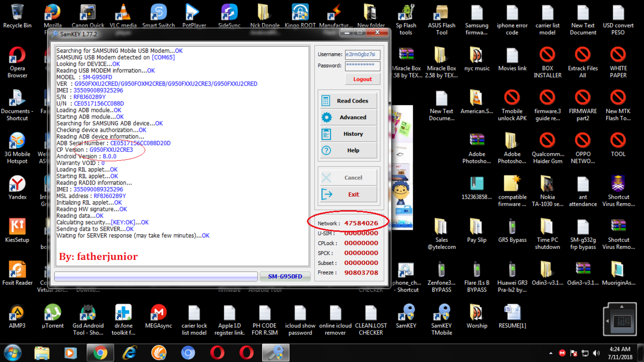
Task: Click the Sp Flash tools icon
Action: (x=406, y=20)
